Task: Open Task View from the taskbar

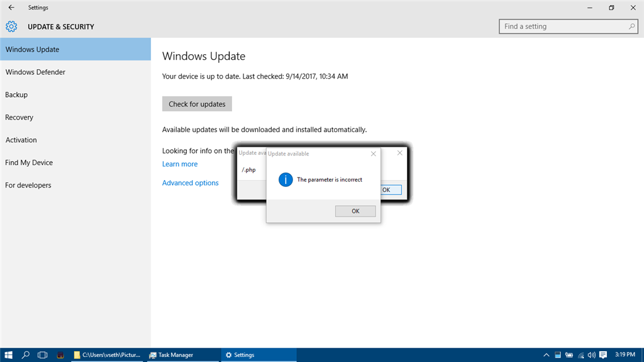Action: click(42, 355)
